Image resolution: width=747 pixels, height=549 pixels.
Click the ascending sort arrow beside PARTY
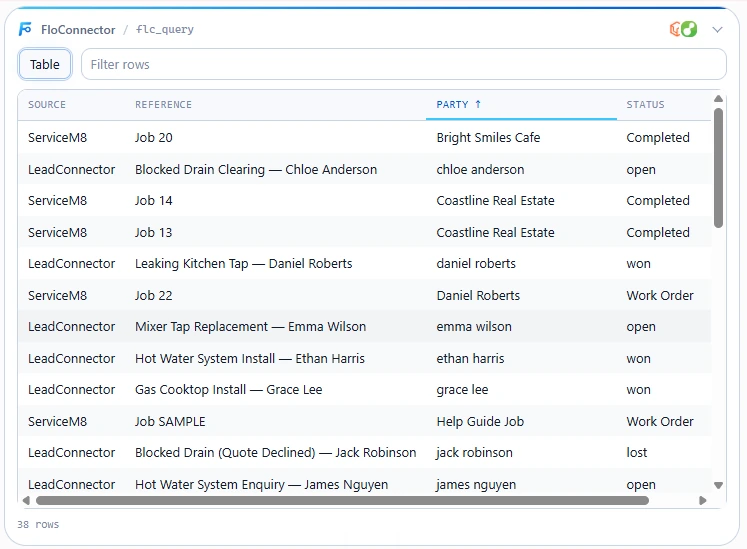coord(478,104)
